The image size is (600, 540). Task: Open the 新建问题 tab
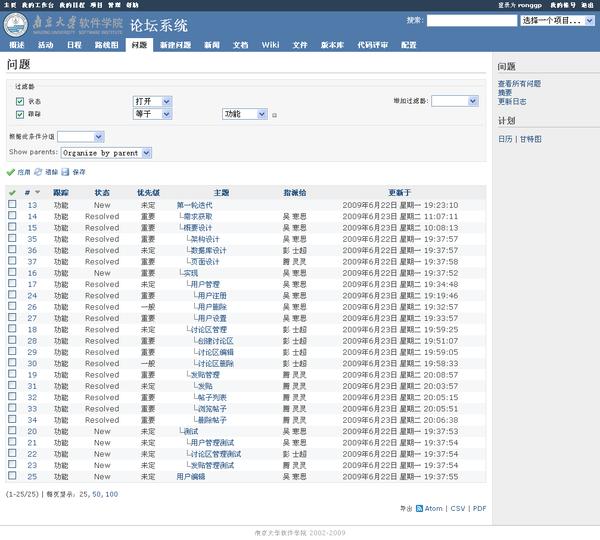point(175,45)
